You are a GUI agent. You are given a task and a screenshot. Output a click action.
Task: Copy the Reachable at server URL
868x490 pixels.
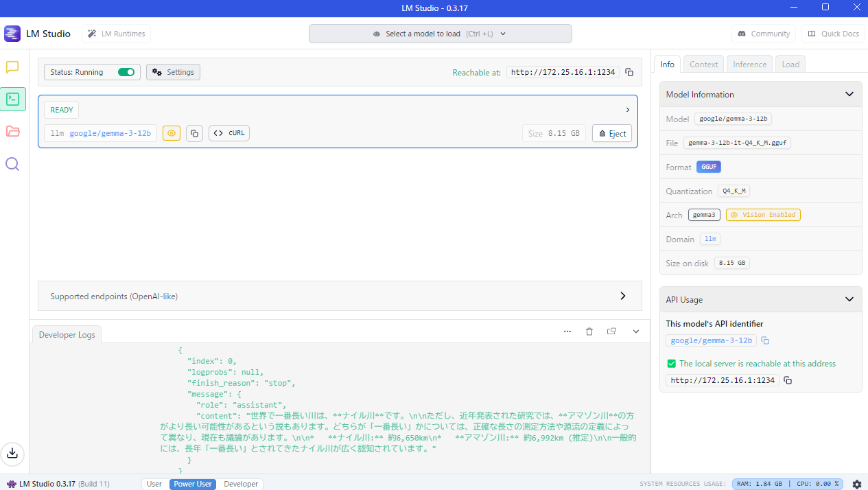pos(629,72)
